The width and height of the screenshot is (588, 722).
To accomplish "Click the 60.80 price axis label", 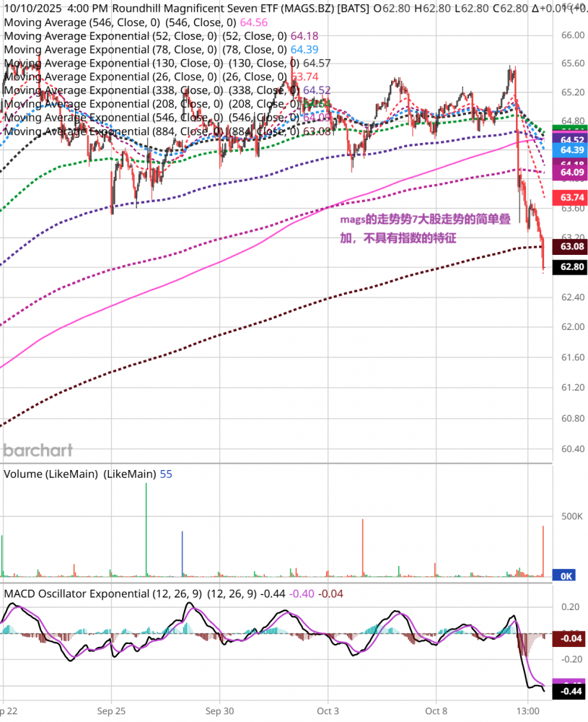I will click(x=573, y=418).
